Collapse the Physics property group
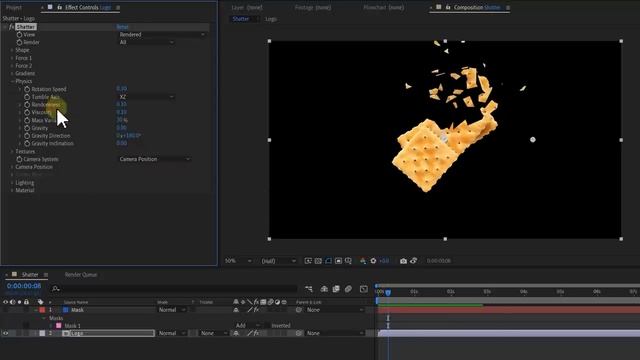Image resolution: width=640 pixels, height=360 pixels. click(12, 81)
